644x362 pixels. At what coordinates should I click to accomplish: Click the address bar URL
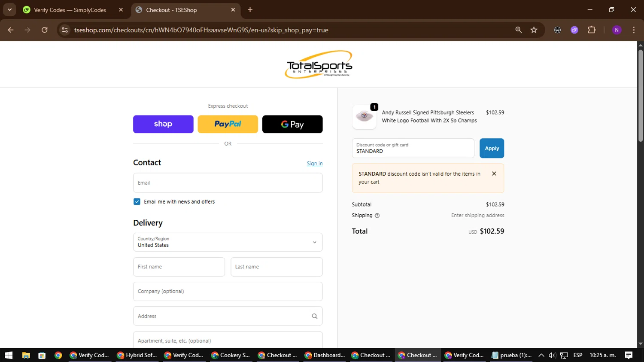point(201,30)
